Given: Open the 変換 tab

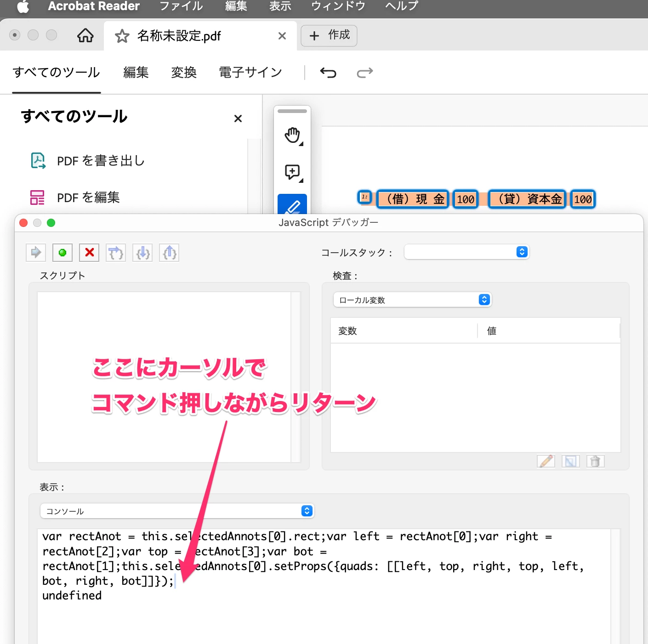Looking at the screenshot, I should (184, 73).
